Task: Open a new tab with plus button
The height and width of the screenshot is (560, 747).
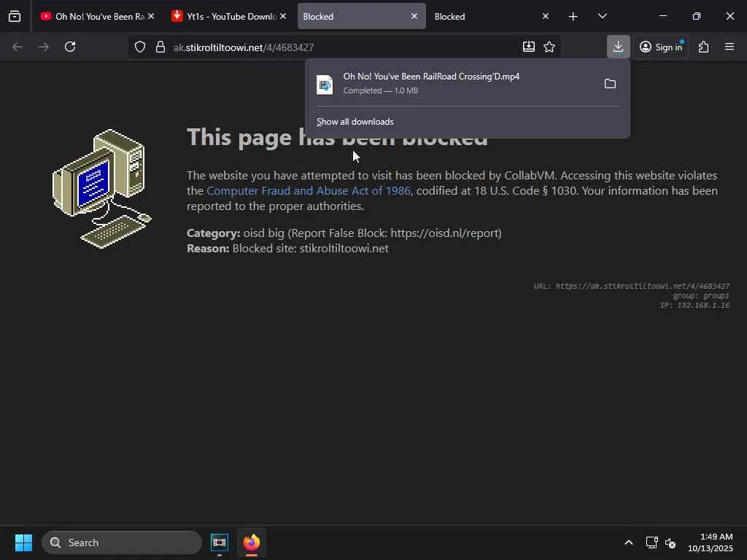Action: point(573,17)
